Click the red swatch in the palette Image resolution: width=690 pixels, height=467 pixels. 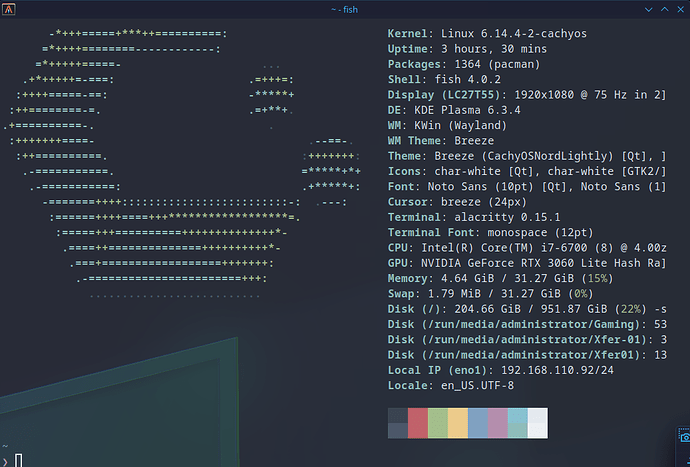pos(418,423)
